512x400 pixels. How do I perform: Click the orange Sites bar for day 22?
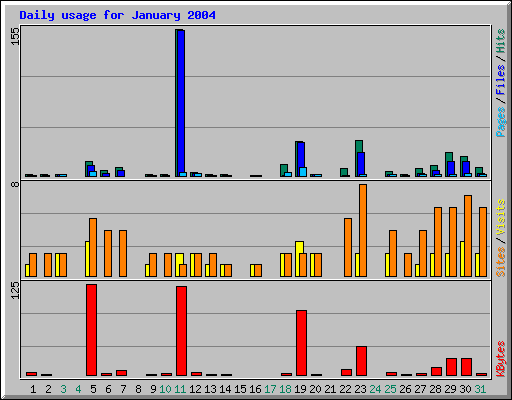click(348, 247)
